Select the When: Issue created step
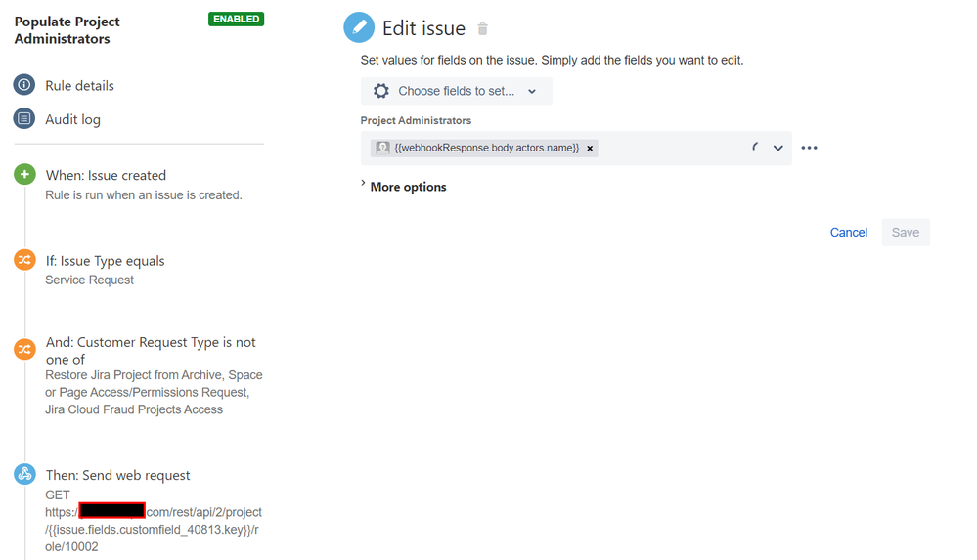977x560 pixels. 106,175
